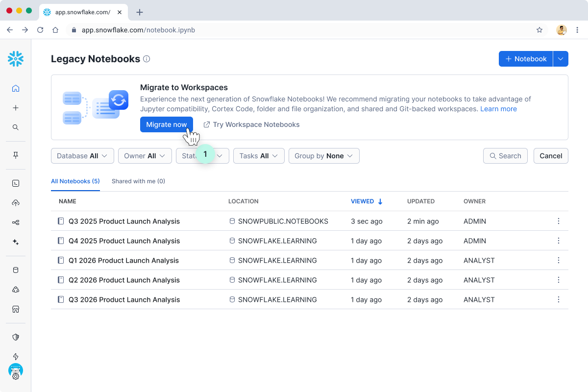Screen dimensions: 588x392
Task: Click the cloud upload icon in sidebar
Action: coord(16,203)
